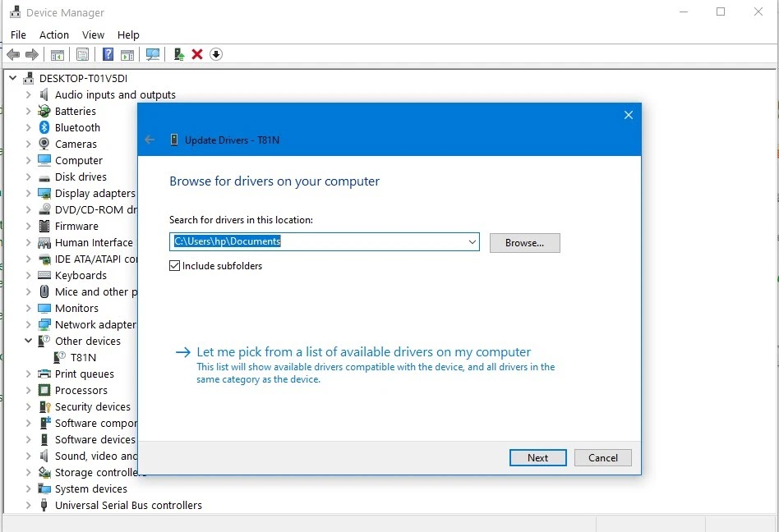Select the T81N device entry
779x532 pixels.
click(x=83, y=357)
